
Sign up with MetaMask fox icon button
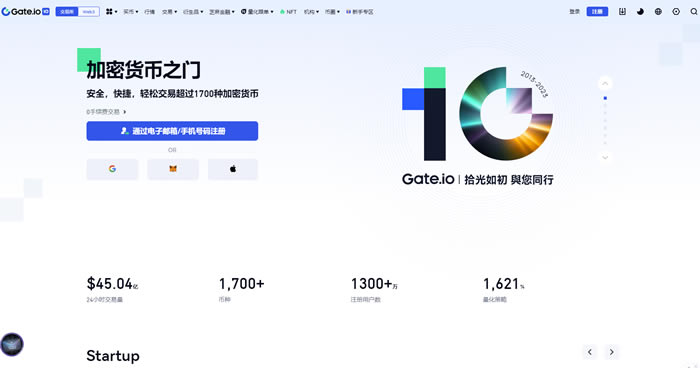coord(173,169)
